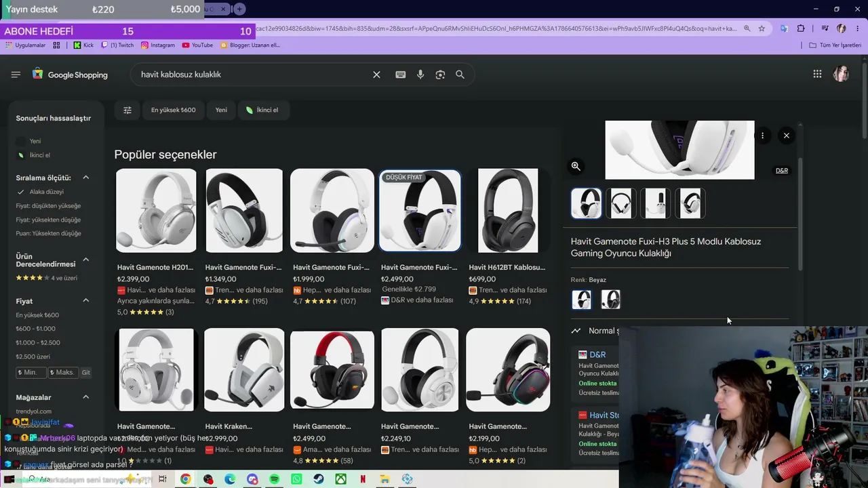Clear the search box with the X icon

coord(376,75)
